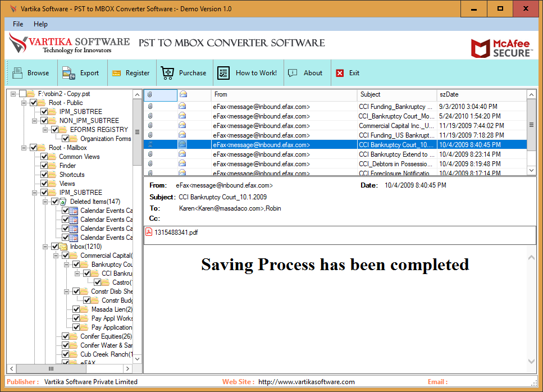The image size is (543, 392).
Task: Collapse the EFORMS REGISTRY node
Action: coord(45,130)
